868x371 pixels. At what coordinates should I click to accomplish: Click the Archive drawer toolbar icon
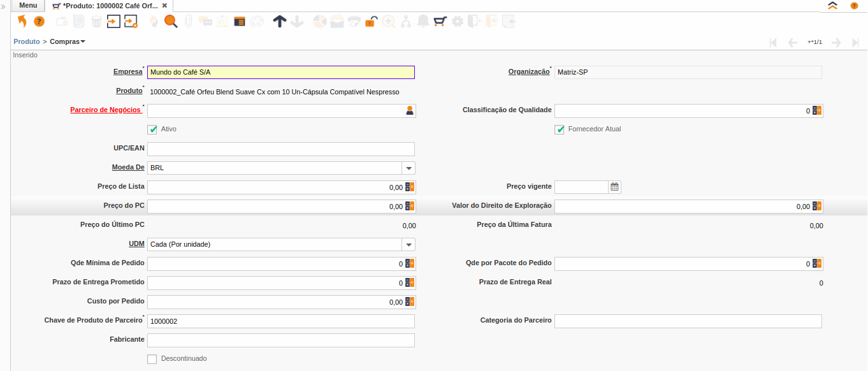337,21
